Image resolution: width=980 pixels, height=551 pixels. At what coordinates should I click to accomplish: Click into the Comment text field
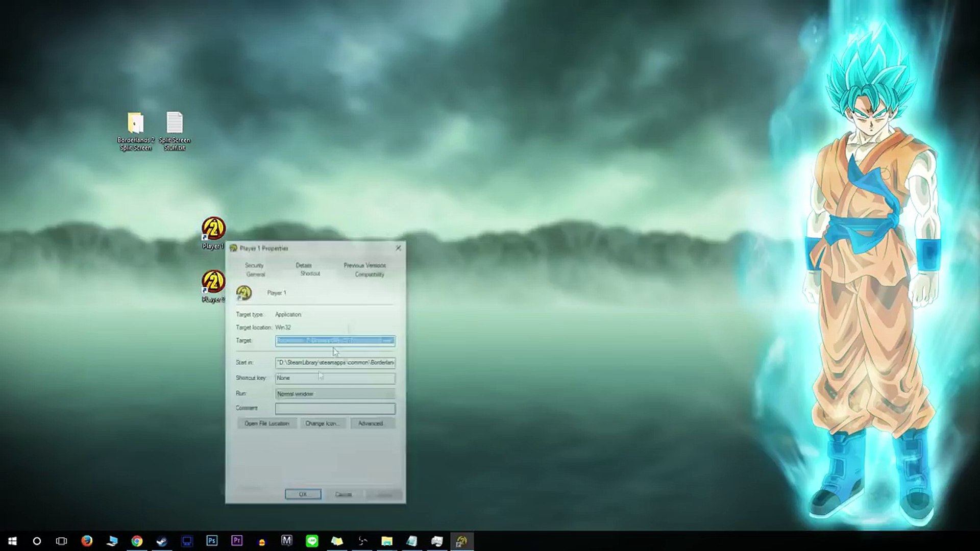[x=335, y=409]
